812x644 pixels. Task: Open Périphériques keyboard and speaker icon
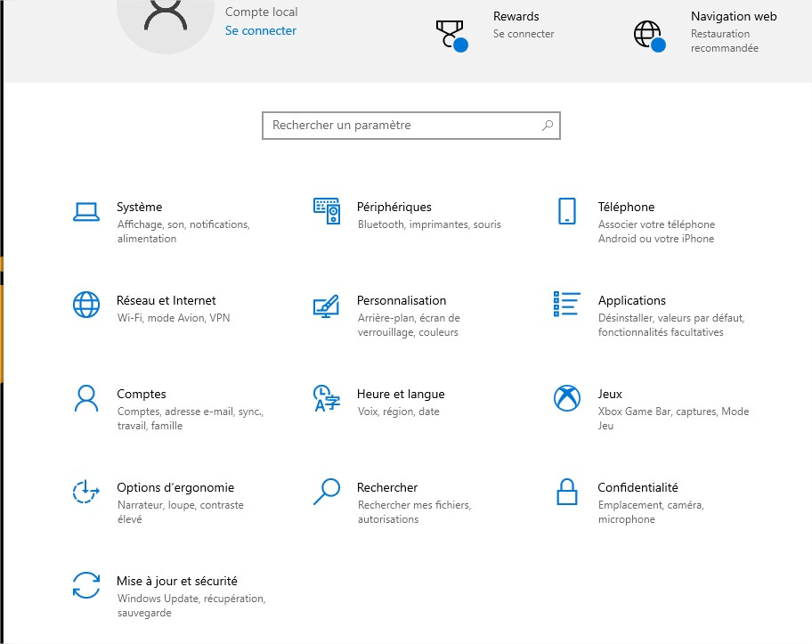[327, 211]
